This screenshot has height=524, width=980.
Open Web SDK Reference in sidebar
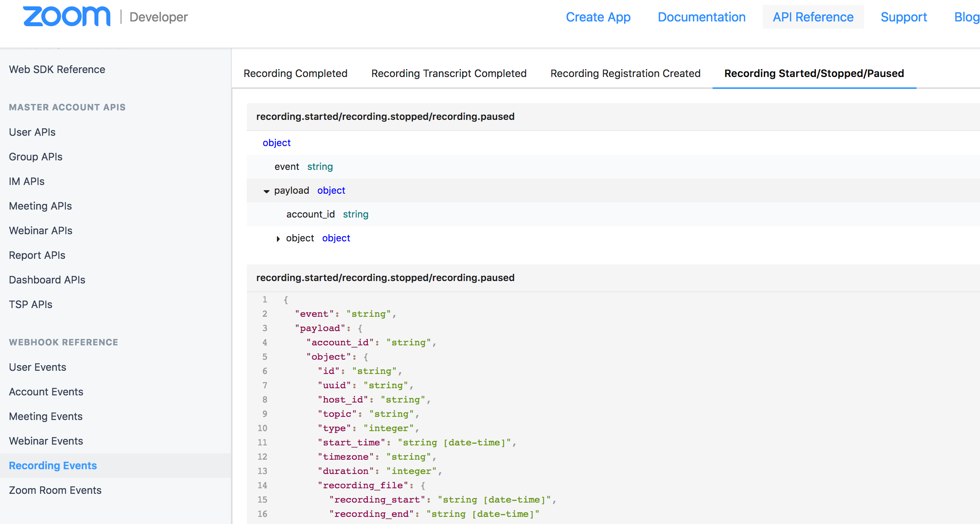[x=57, y=69]
